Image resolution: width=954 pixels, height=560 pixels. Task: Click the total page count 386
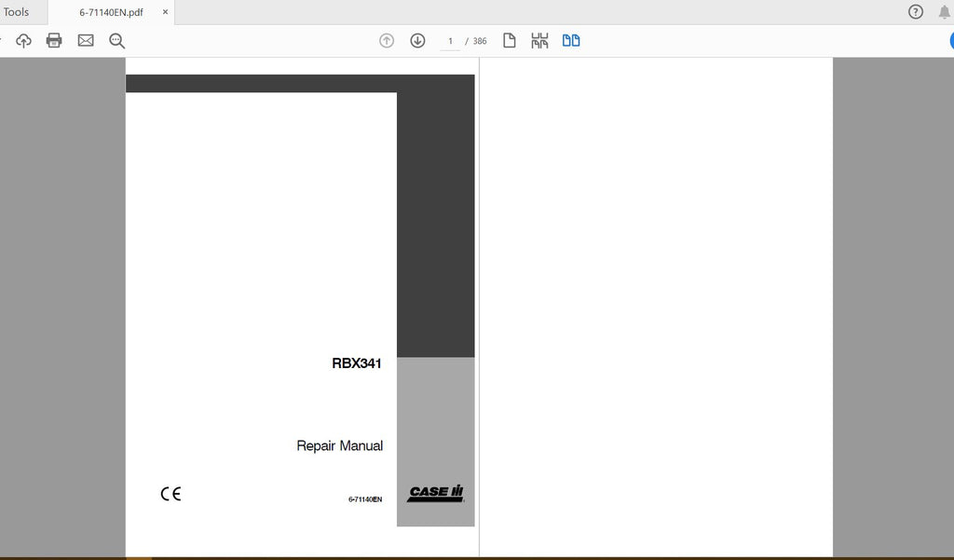click(480, 41)
